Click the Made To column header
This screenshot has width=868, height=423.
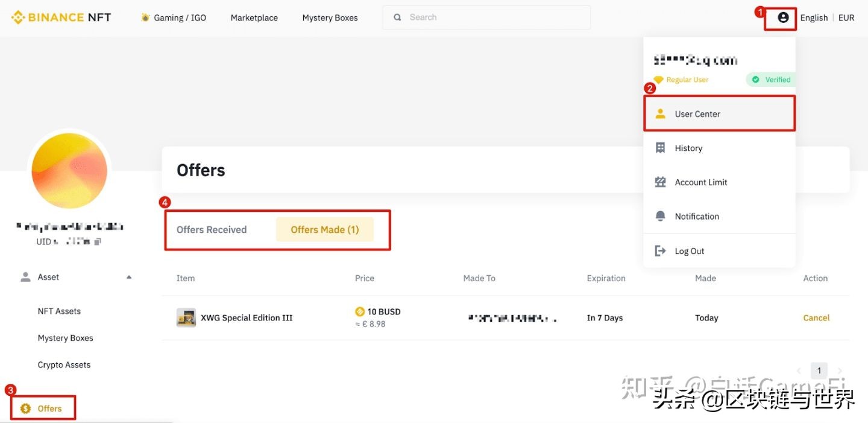coord(479,278)
